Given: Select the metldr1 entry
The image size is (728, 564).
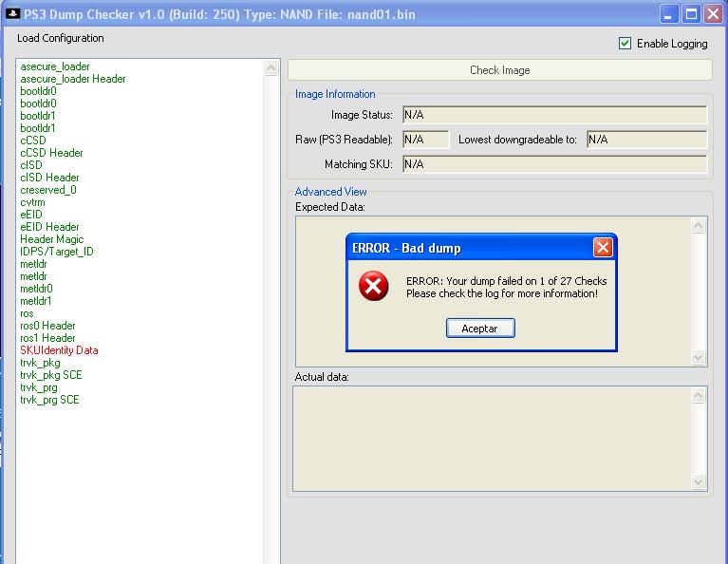Looking at the screenshot, I should coord(36,301).
